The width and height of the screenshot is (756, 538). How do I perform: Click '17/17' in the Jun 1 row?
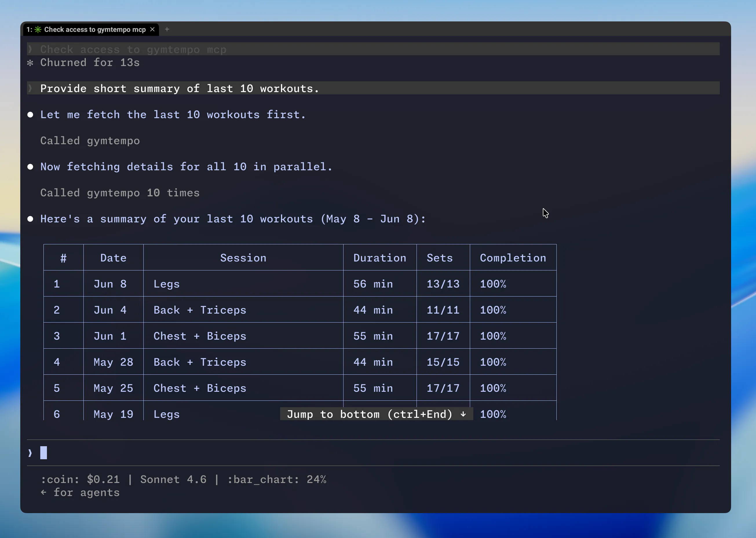[443, 336]
